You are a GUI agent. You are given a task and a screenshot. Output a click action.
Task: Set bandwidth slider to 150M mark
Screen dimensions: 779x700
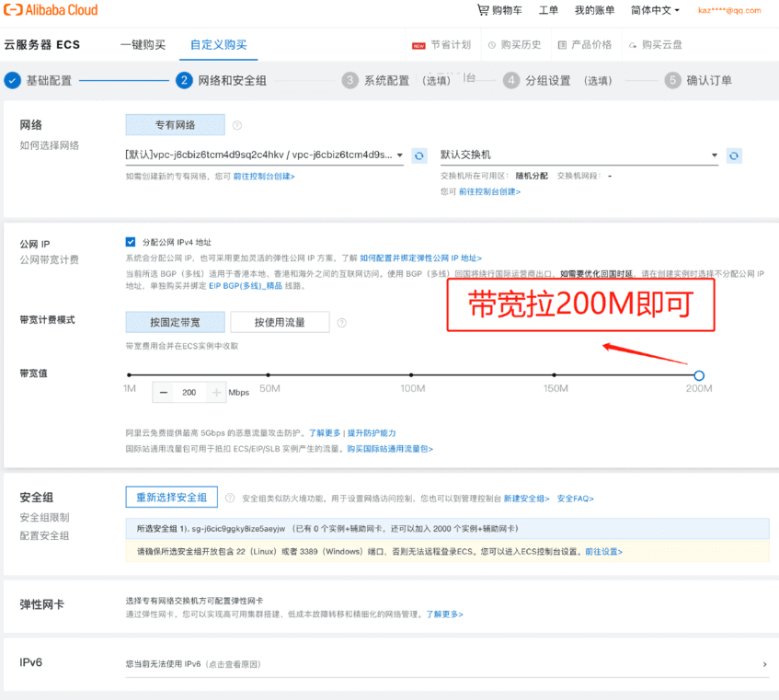555,375
